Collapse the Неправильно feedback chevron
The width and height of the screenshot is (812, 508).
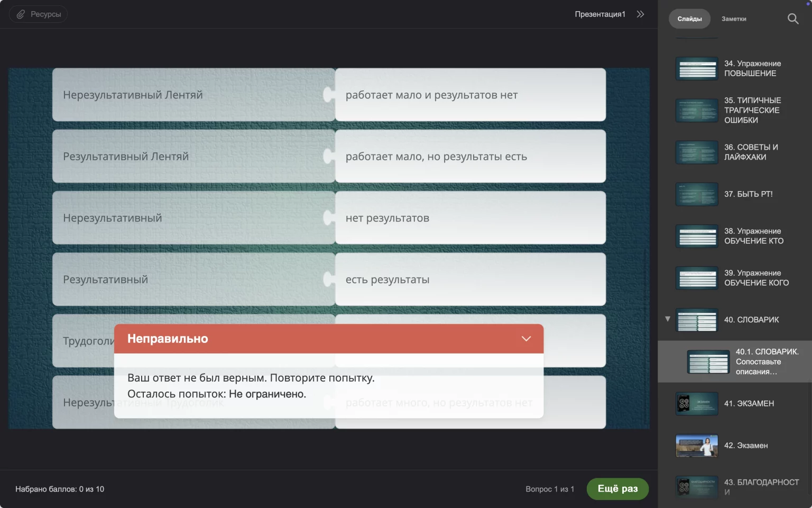(526, 339)
